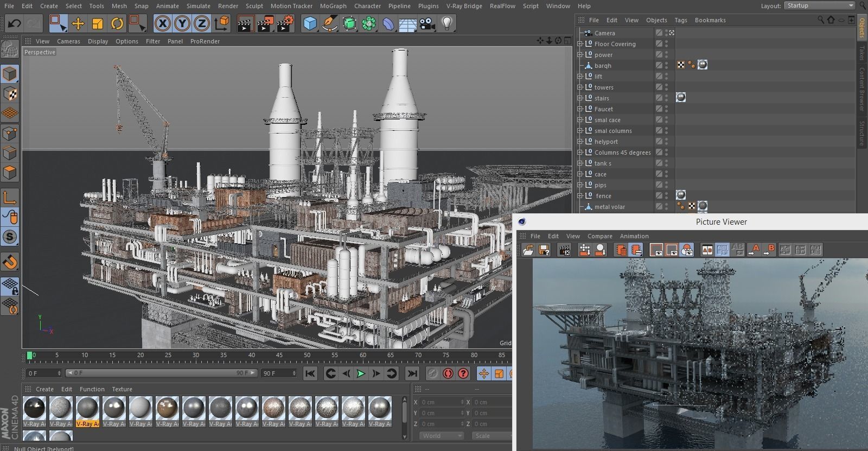
Task: Save image in Picture Viewer
Action: point(544,250)
